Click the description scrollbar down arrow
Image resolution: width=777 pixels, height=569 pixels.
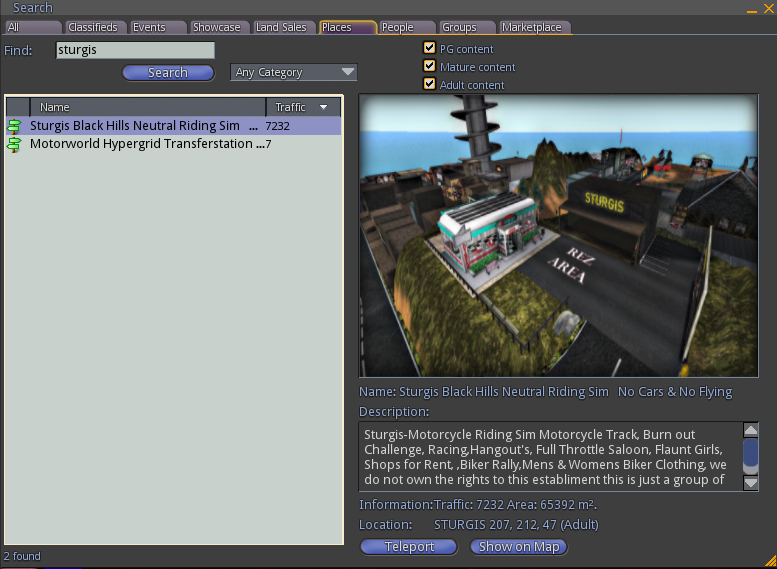pos(751,483)
